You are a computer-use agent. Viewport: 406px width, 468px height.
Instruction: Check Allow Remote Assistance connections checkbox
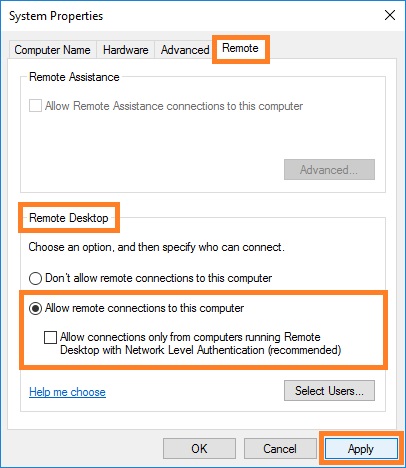(35, 106)
